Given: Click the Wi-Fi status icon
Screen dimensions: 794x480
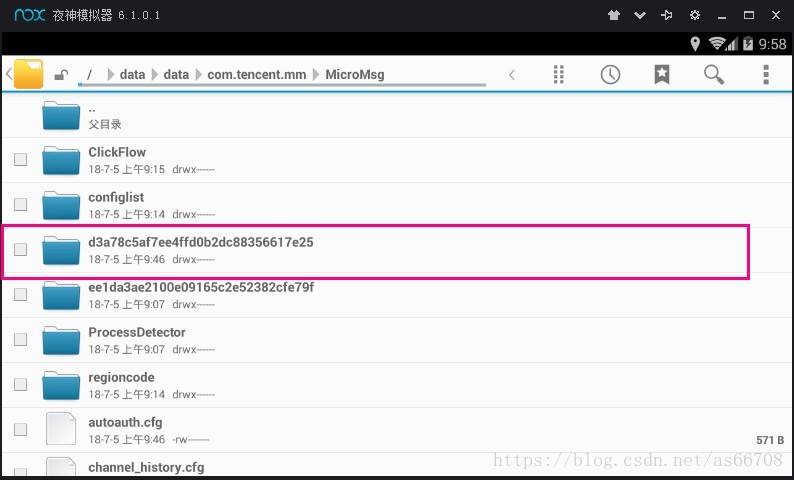Looking at the screenshot, I should coord(717,44).
